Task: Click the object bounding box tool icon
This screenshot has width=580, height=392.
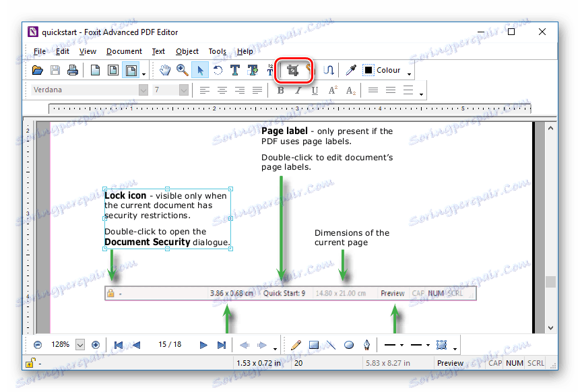Action: point(442,345)
